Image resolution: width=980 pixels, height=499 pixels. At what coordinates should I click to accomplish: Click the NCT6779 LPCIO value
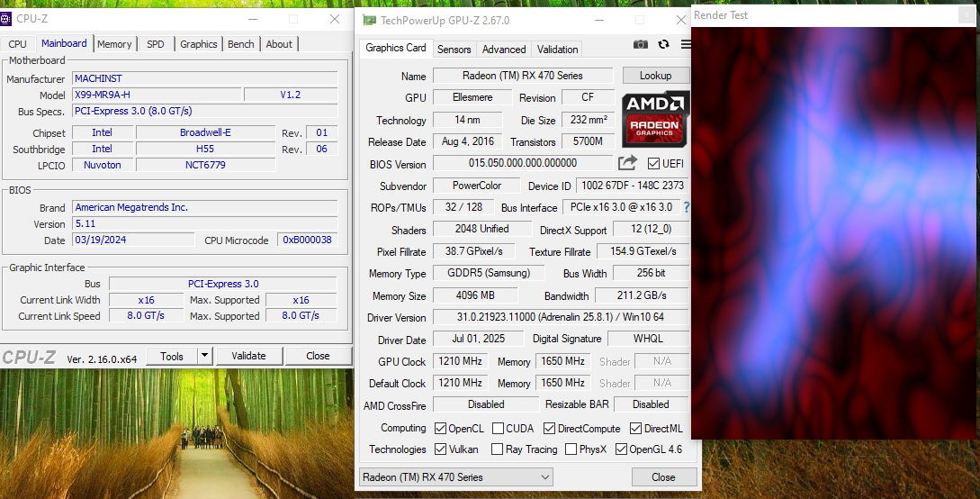click(x=205, y=165)
